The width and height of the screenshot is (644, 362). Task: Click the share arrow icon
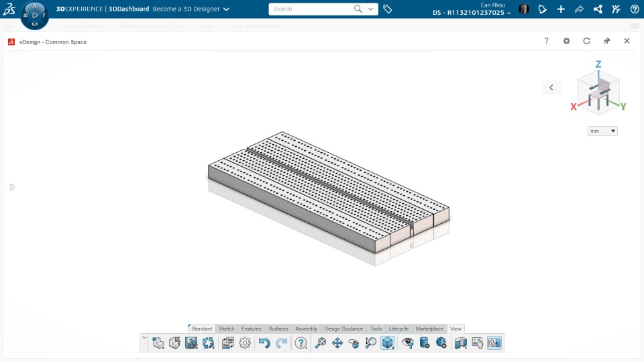[579, 9]
